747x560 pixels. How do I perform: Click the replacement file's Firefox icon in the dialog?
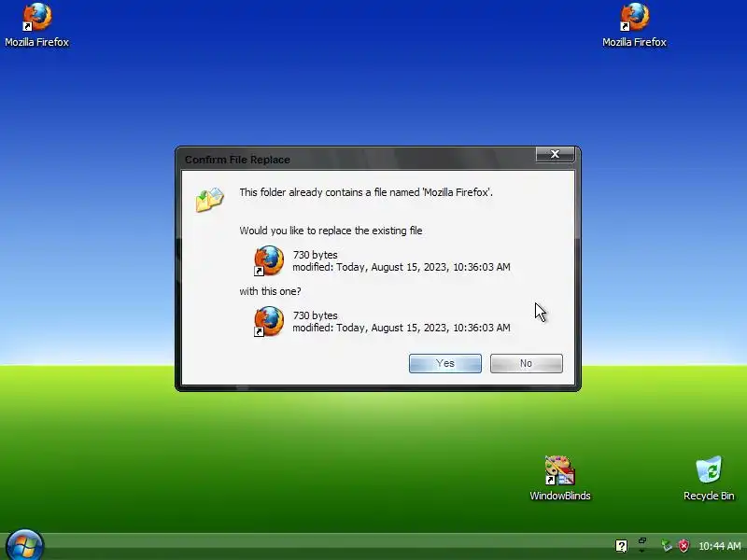[x=269, y=321]
